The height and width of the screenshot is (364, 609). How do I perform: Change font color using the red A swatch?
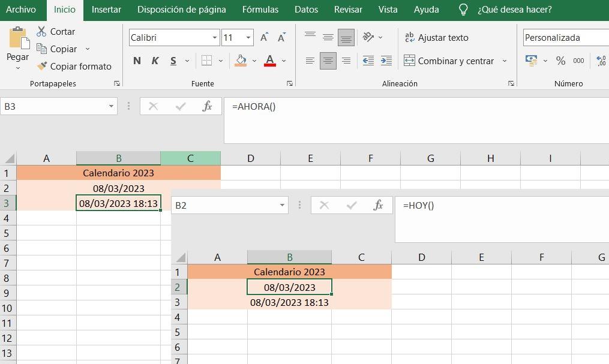(x=269, y=61)
